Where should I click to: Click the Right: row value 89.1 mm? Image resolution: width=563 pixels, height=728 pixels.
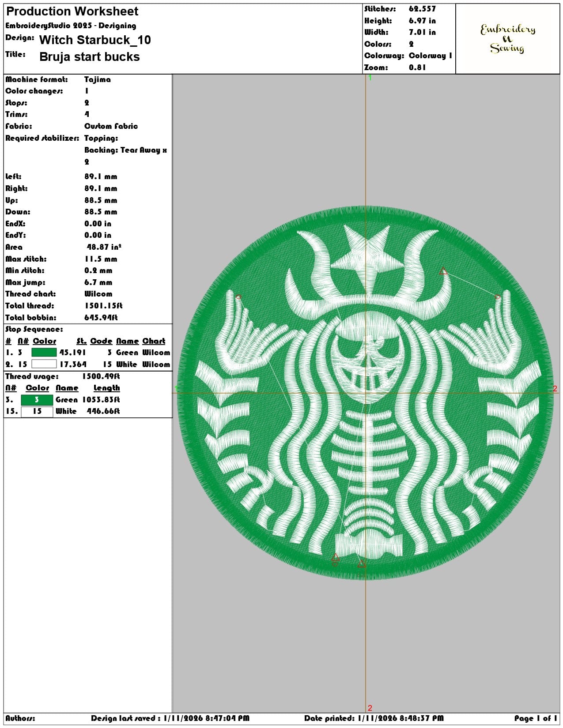(101, 188)
